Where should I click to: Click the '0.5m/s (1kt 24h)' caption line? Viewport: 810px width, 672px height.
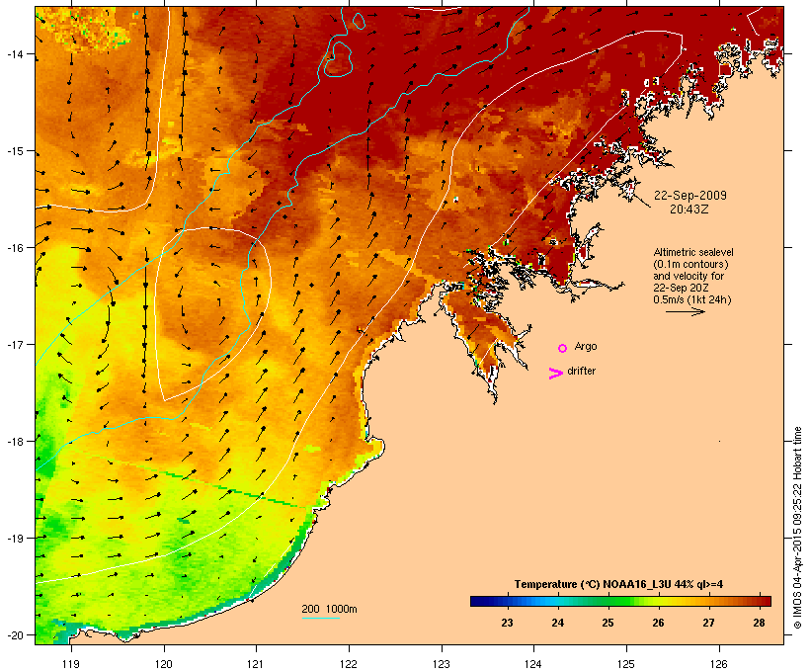click(x=692, y=299)
